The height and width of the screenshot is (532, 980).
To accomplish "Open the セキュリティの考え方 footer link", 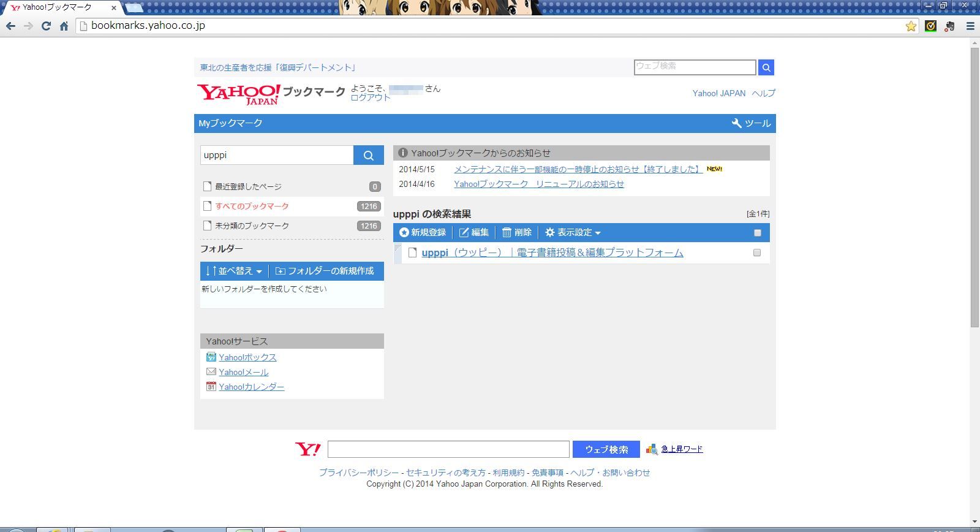I will pyautogui.click(x=446, y=473).
